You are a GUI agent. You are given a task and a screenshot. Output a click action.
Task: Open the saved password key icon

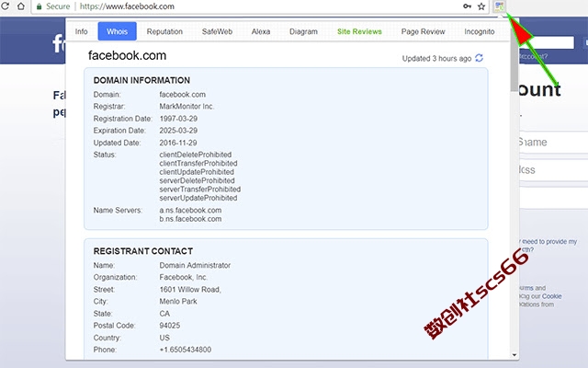point(467,6)
